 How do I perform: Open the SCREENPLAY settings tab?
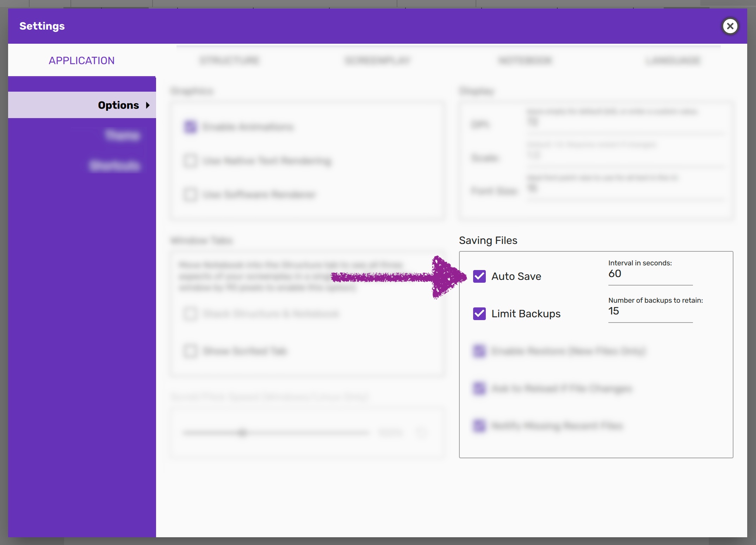coord(377,61)
